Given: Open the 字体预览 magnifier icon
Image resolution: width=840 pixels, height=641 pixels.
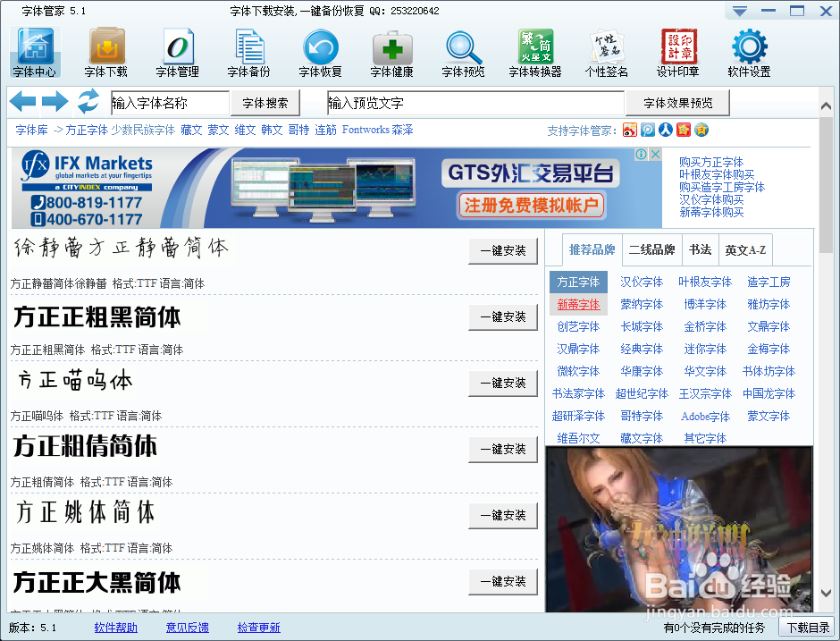Looking at the screenshot, I should pyautogui.click(x=464, y=53).
